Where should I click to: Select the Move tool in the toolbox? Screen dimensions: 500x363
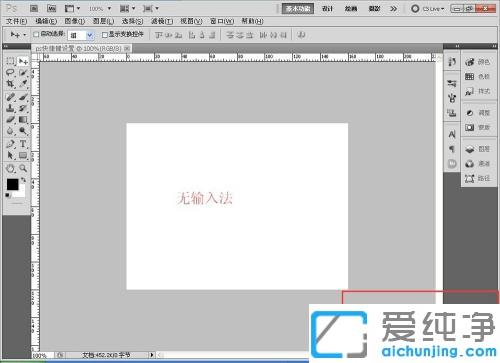click(x=23, y=61)
